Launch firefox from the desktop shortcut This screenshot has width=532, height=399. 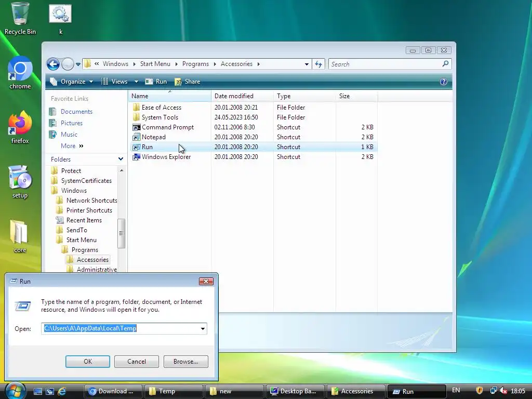coord(20,127)
